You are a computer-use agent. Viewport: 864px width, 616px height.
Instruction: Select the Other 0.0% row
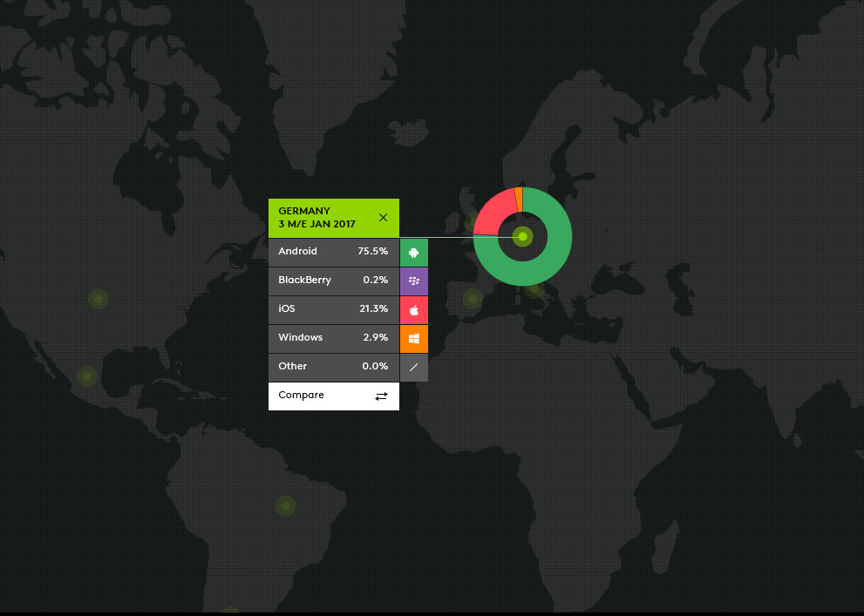point(333,367)
